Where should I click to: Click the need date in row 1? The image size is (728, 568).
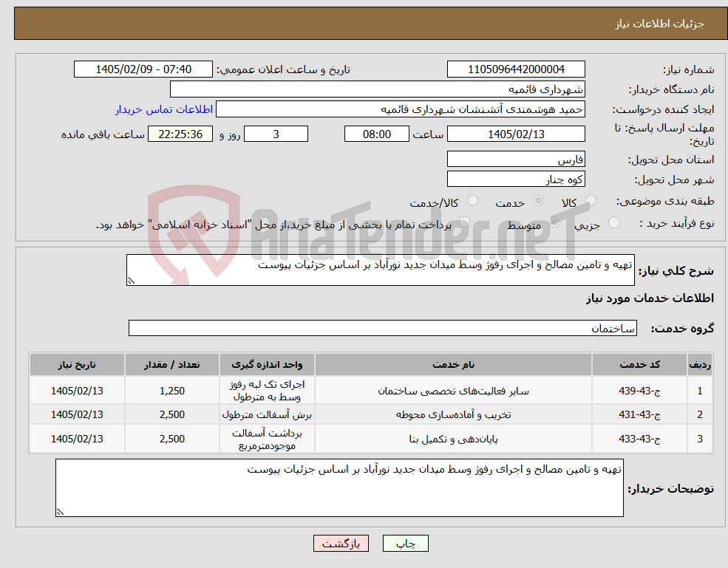tap(77, 391)
